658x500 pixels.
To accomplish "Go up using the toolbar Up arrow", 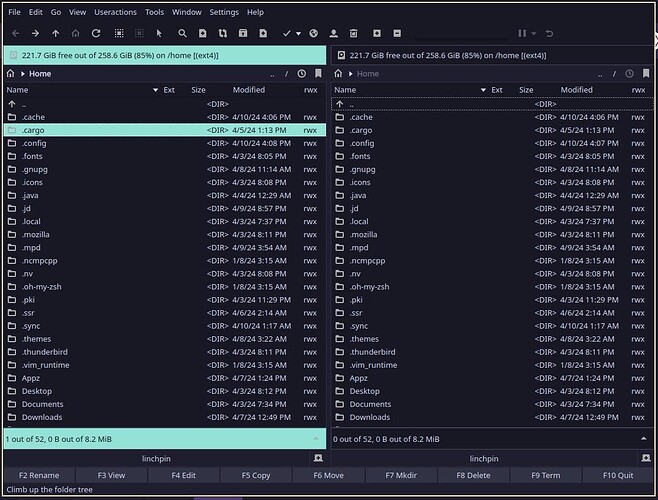I will [x=55, y=34].
